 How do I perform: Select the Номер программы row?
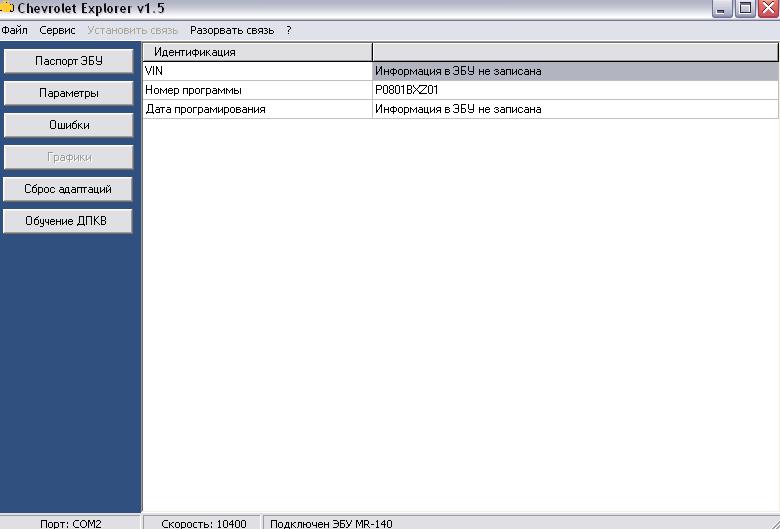[x=257, y=90]
